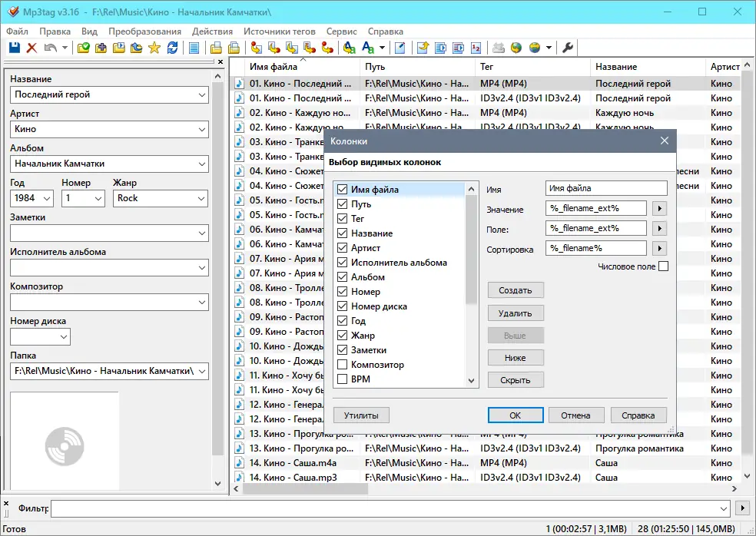Confirm the Колонки dialog with OK
Image resolution: width=756 pixels, height=536 pixels.
(x=516, y=415)
